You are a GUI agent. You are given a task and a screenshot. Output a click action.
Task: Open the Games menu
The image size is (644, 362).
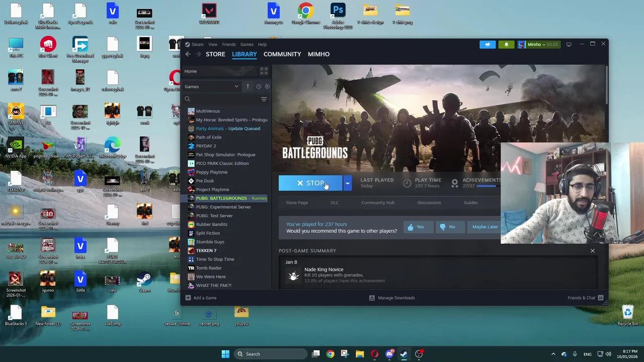(247, 44)
